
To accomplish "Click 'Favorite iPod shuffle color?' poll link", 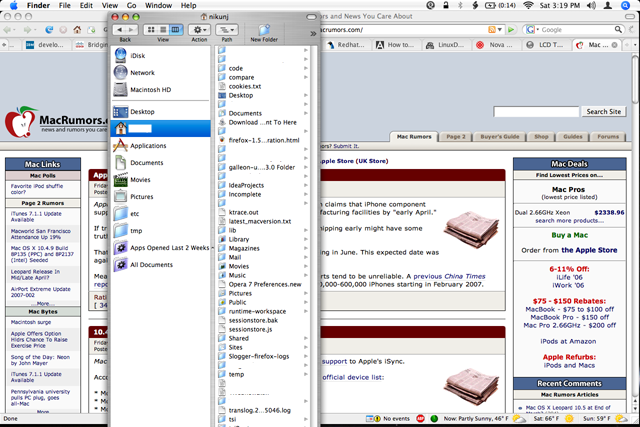I will pos(37,189).
